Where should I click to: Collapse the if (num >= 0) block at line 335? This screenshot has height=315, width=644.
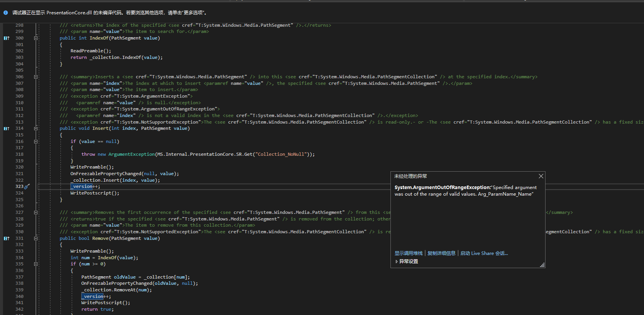[x=36, y=264]
